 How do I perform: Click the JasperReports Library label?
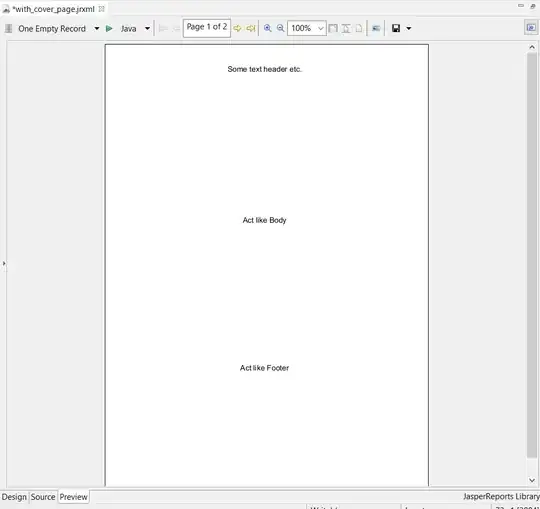pos(501,496)
